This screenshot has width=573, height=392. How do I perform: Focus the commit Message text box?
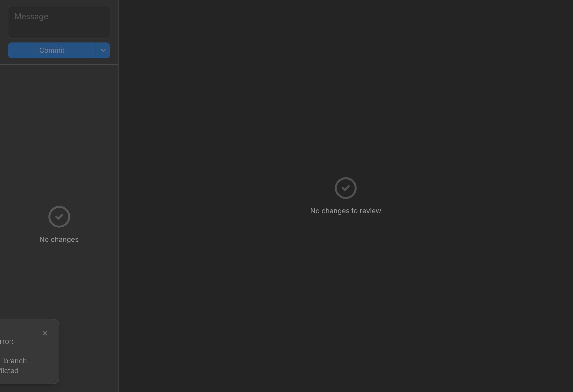[59, 22]
